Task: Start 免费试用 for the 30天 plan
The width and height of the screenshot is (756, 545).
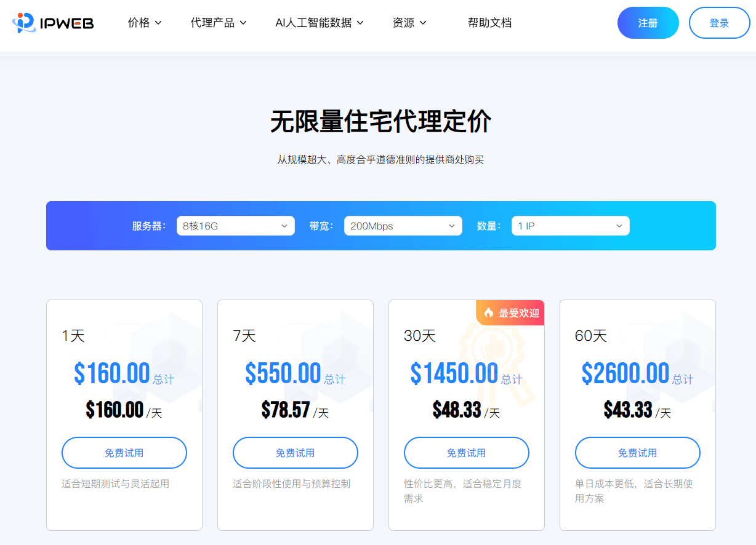Action: [467, 453]
